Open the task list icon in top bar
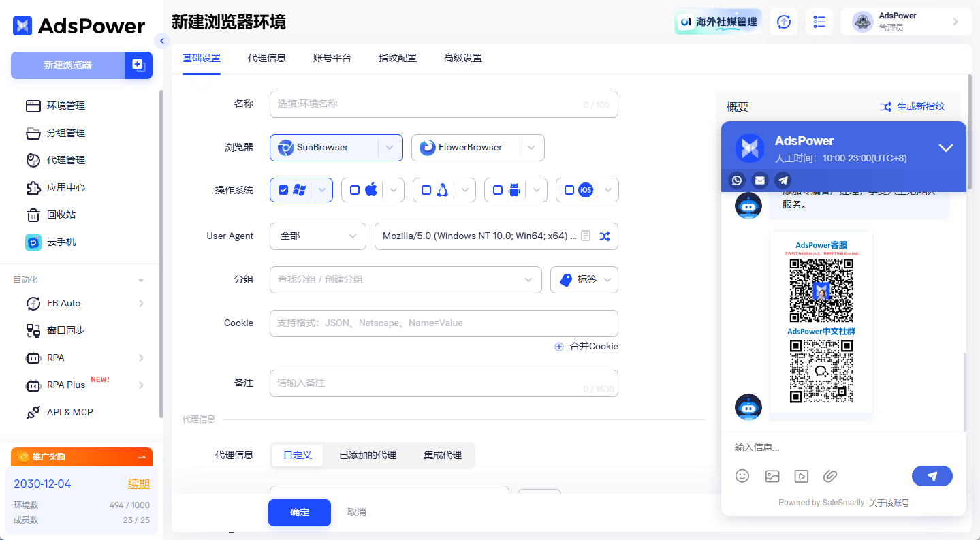Viewport: 980px width, 540px height. (x=819, y=21)
